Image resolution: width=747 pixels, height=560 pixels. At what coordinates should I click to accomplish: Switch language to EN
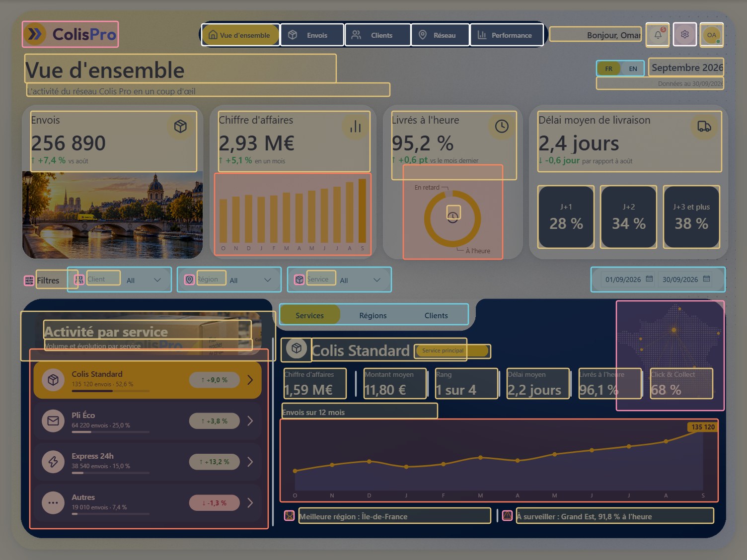pyautogui.click(x=633, y=69)
